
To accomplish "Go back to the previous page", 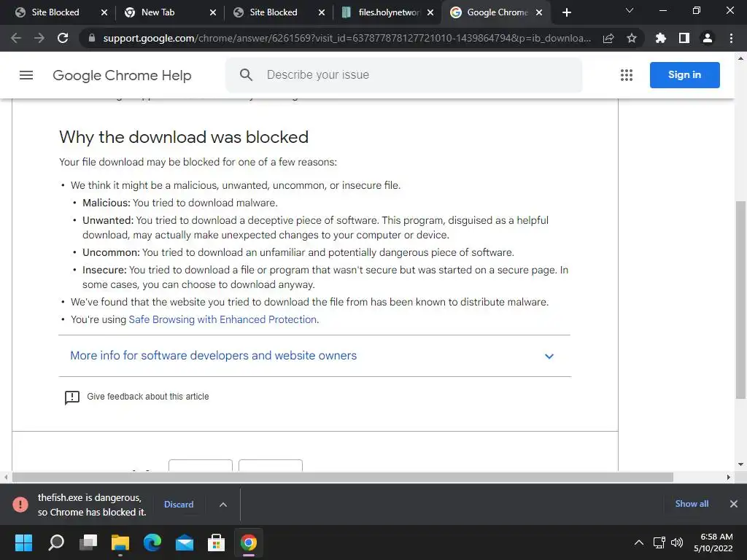I will (16, 38).
